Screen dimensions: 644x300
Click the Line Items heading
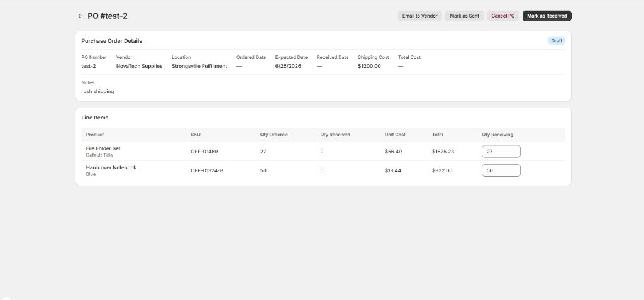[95, 118]
